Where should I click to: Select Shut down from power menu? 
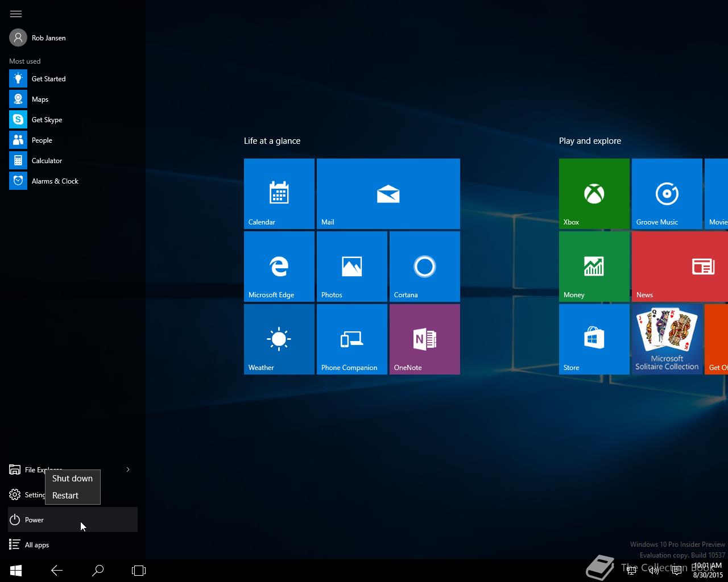tap(72, 479)
